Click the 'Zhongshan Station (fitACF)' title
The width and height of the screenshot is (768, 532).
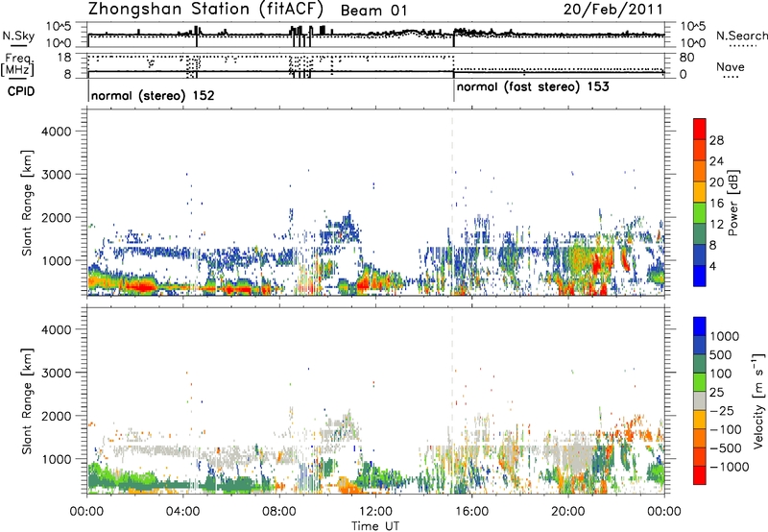pyautogui.click(x=205, y=10)
